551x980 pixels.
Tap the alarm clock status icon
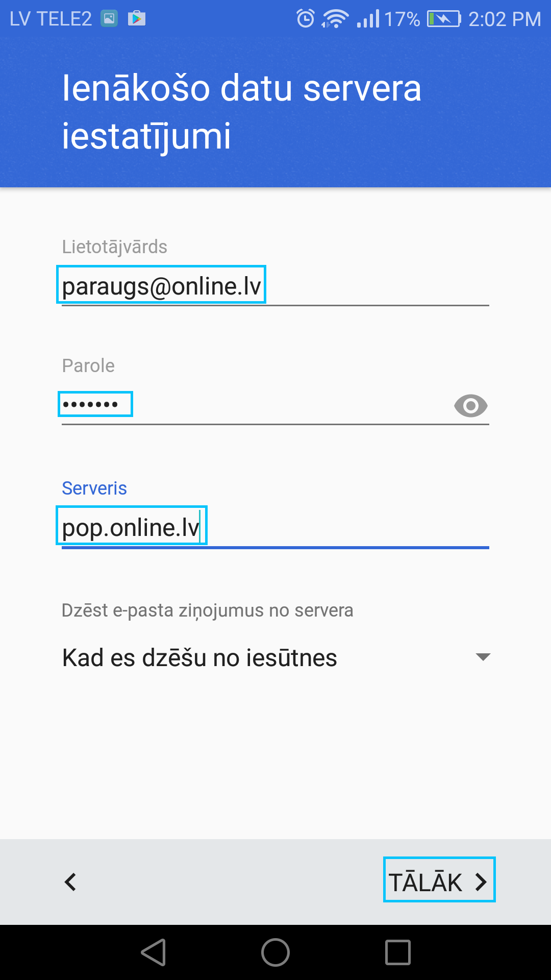click(x=306, y=19)
